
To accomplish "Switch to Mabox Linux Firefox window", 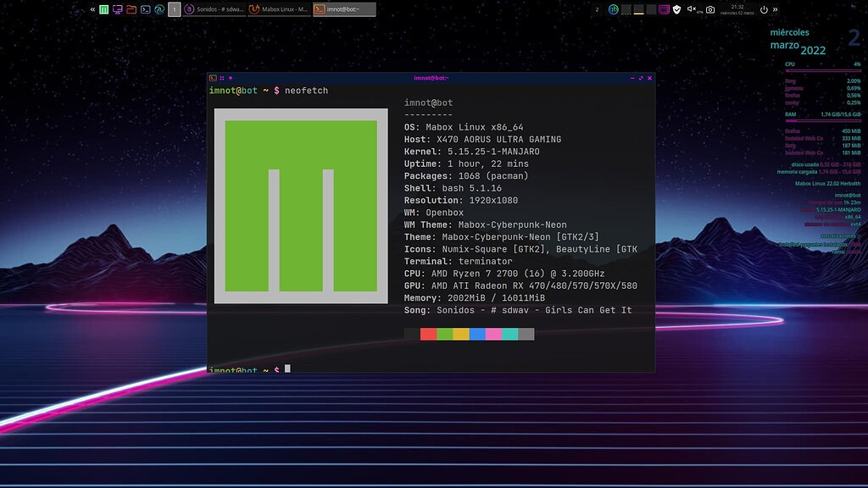I will (279, 10).
